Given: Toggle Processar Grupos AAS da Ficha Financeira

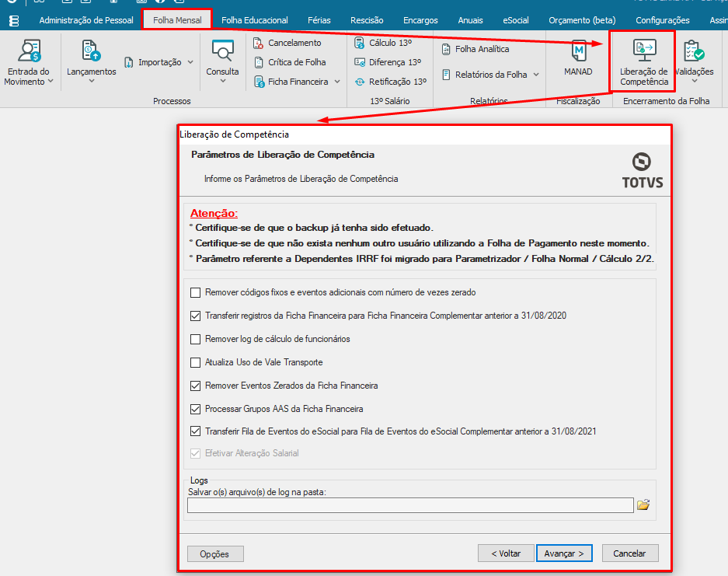Looking at the screenshot, I should click(x=196, y=409).
